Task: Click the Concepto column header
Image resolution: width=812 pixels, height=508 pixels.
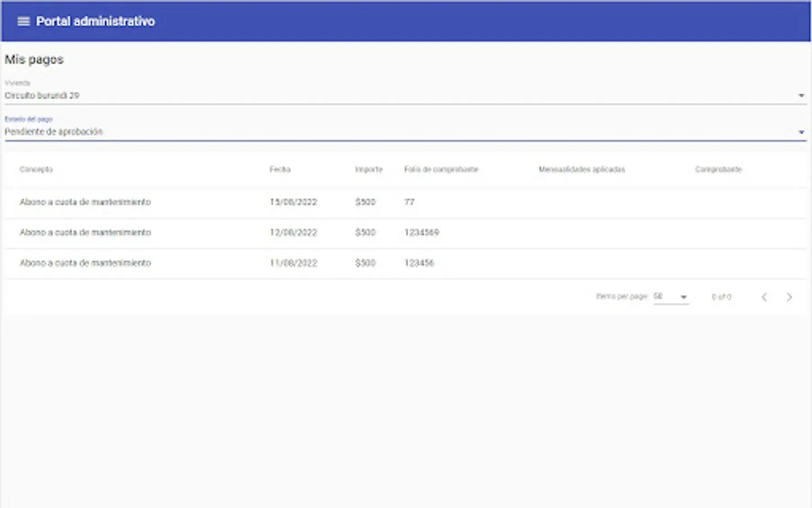Action: (36, 169)
